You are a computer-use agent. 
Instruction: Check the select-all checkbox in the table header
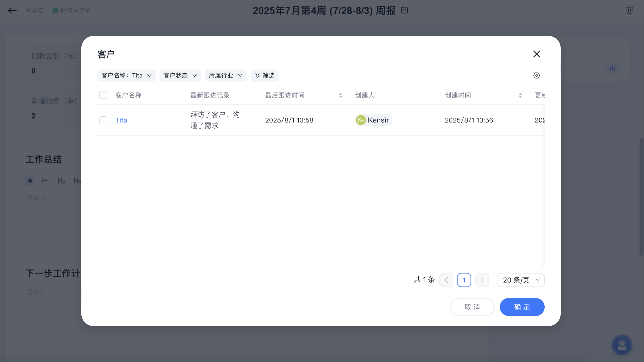pos(103,95)
